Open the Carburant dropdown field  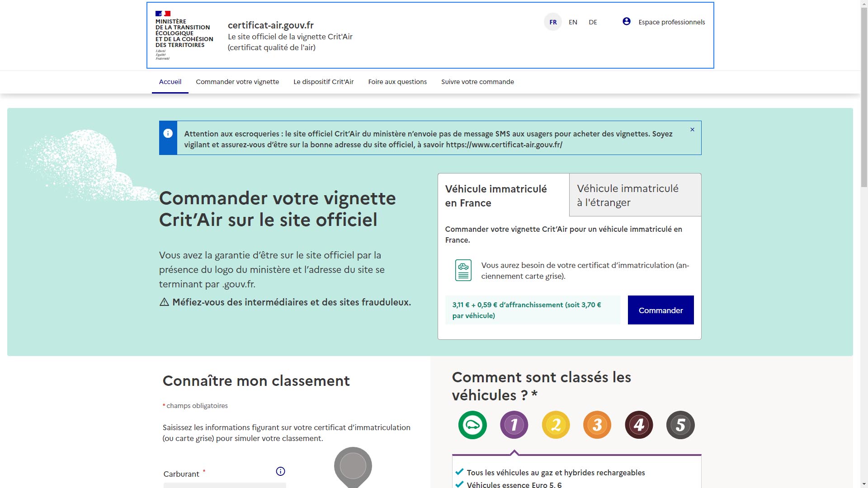point(225,485)
